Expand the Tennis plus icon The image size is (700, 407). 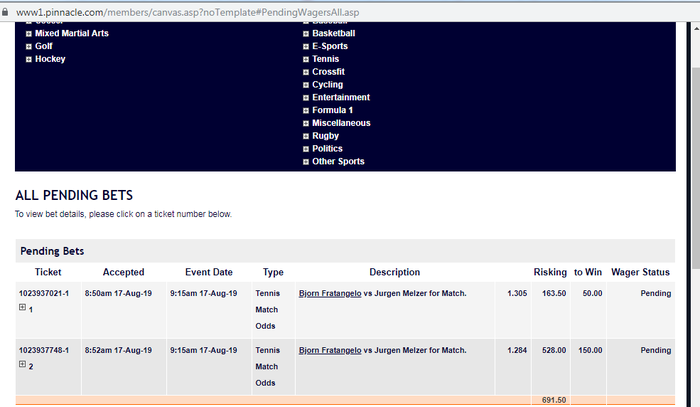pyautogui.click(x=306, y=59)
